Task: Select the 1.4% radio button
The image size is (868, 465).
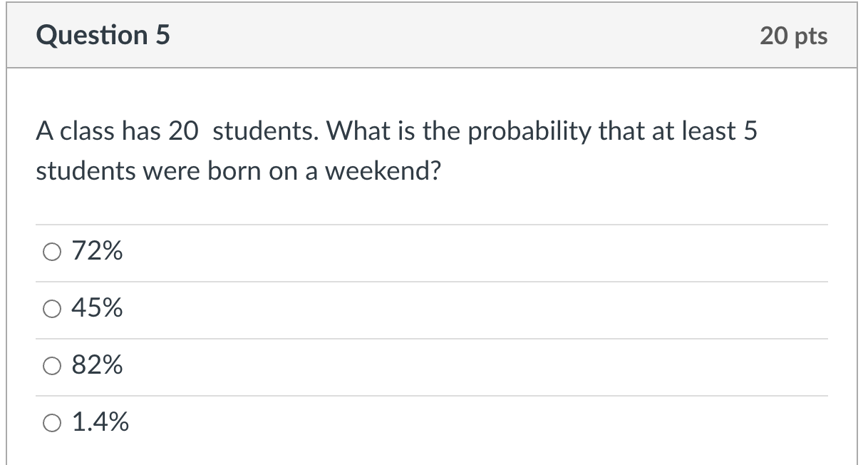Action: (51, 424)
